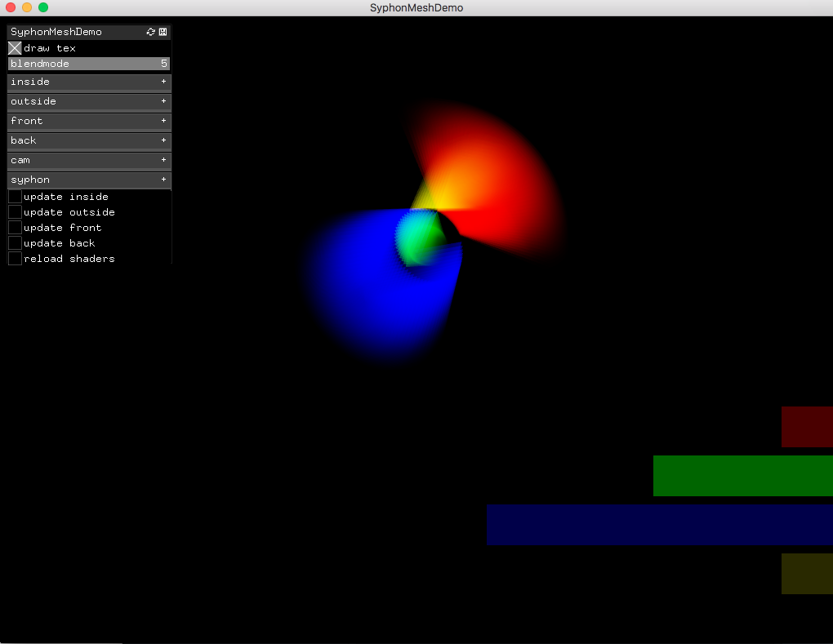Enable the update inside checkbox
The image size is (833, 644).
[x=14, y=196]
